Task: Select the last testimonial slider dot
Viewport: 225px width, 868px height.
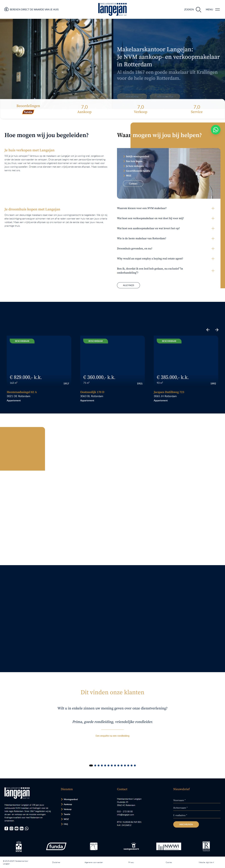Action: (135, 765)
